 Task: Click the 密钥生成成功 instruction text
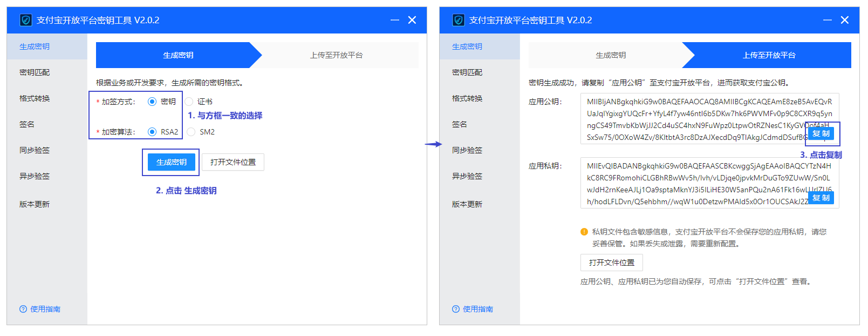click(661, 83)
